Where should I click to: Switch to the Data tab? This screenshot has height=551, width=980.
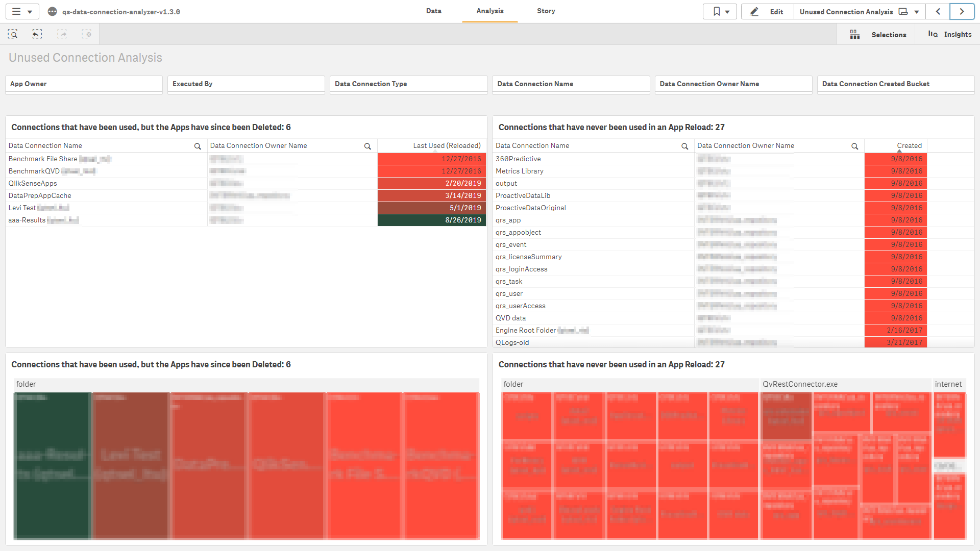coord(433,11)
